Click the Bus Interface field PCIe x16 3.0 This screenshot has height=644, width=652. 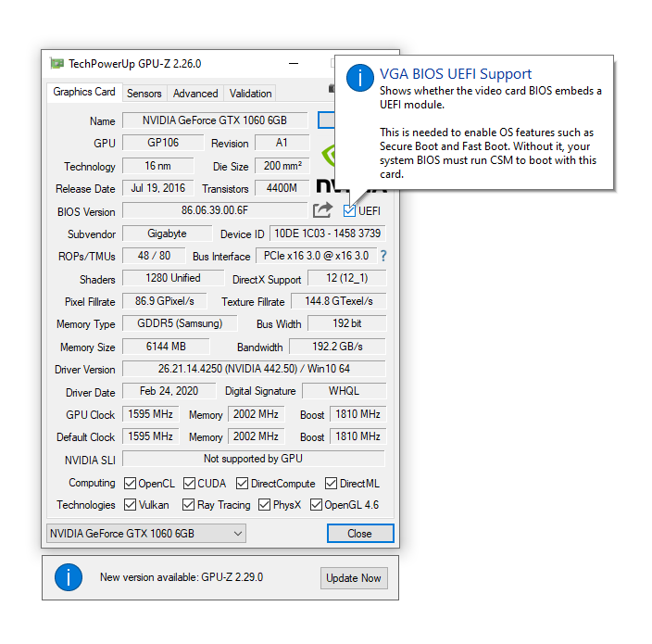coord(316,256)
